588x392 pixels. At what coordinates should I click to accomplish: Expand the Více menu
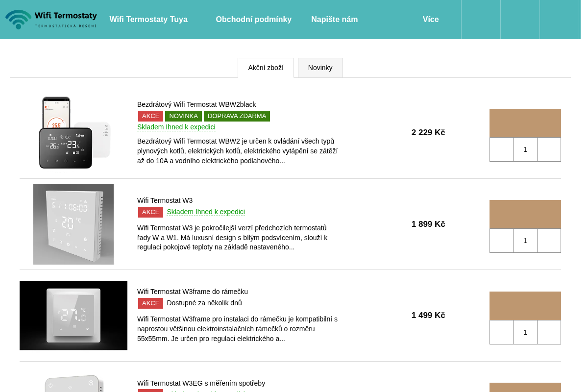pyautogui.click(x=431, y=20)
